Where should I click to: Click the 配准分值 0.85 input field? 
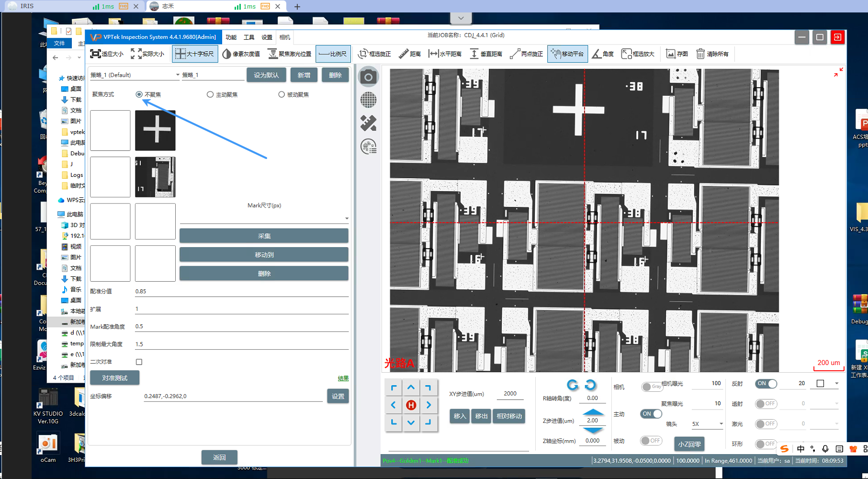pos(241,291)
